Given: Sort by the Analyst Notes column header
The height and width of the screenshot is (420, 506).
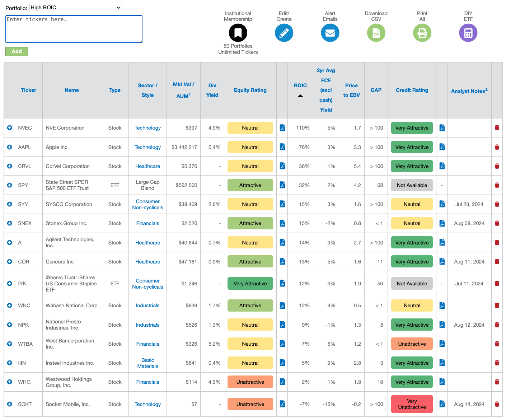Looking at the screenshot, I should [x=469, y=91].
